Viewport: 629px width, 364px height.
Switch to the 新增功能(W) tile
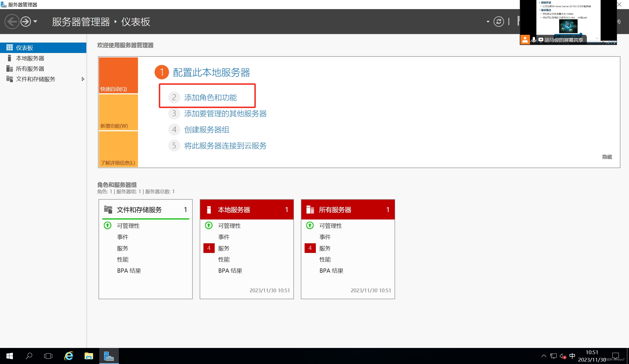point(118,112)
